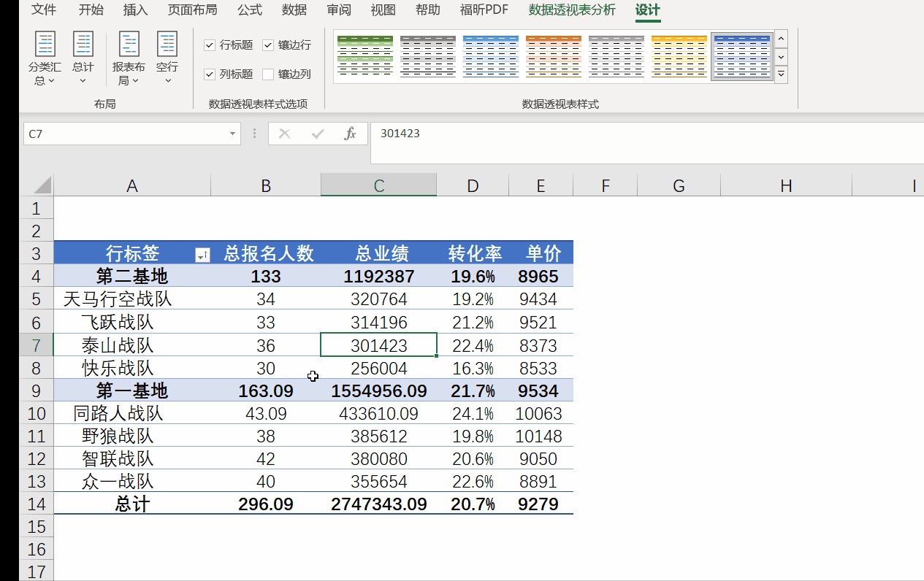Toggle the 行标题 checkbox
Screen dimensions: 924x581
(x=210, y=45)
